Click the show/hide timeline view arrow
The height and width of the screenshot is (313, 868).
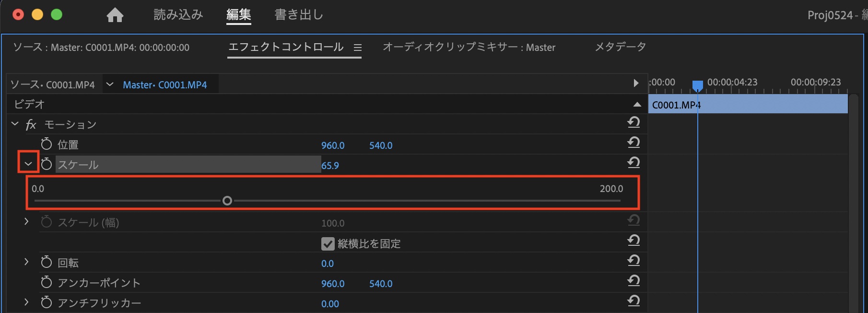click(x=636, y=83)
